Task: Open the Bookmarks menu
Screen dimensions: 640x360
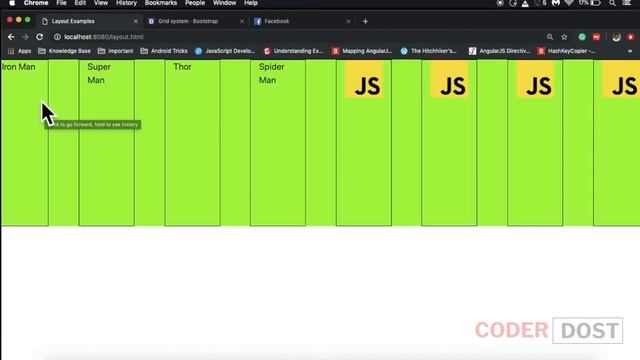Action: (x=161, y=3)
